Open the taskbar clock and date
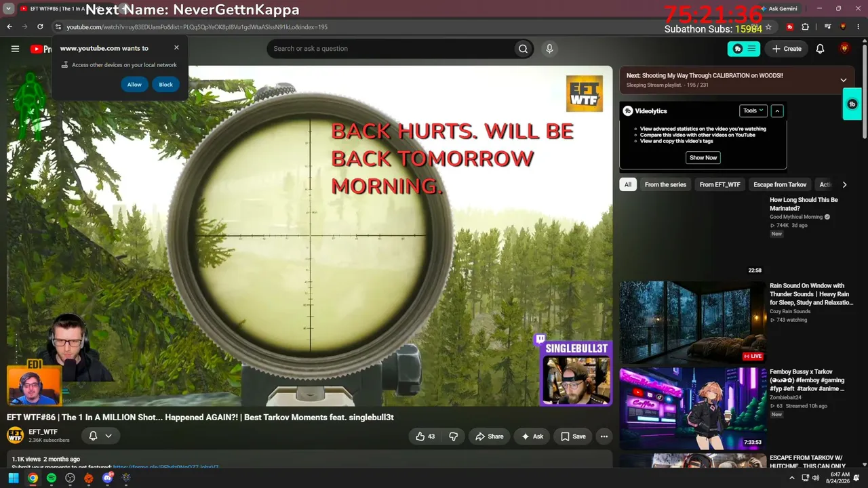This screenshot has height=488, width=868. pos(840,478)
